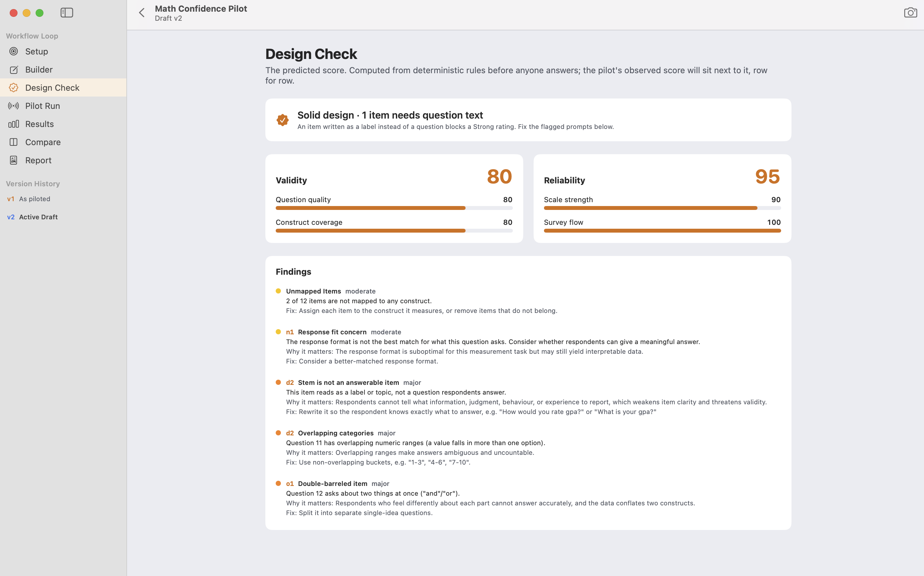
Task: Click the Validity card label
Action: coord(291,180)
